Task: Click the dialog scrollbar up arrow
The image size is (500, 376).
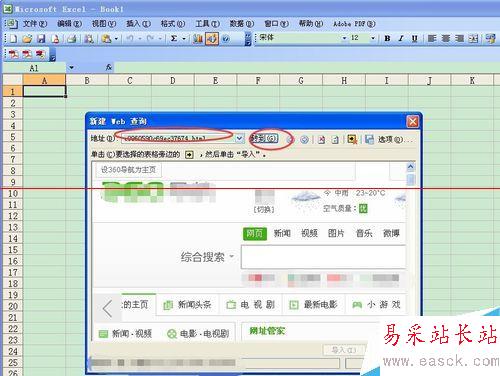Action: pos(411,166)
